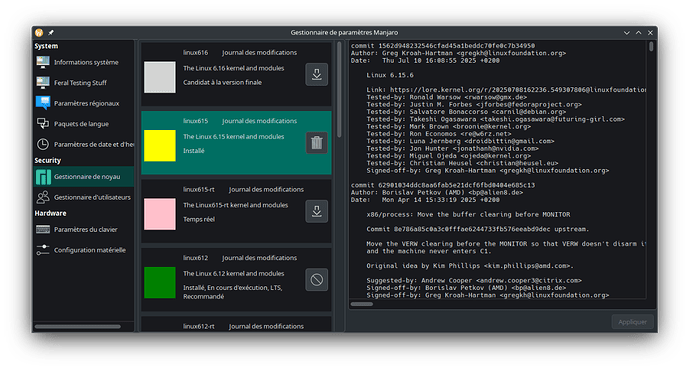Click 'Original idea by Kim Phillips' line
This screenshot has width=690, height=371.
pos(470,266)
